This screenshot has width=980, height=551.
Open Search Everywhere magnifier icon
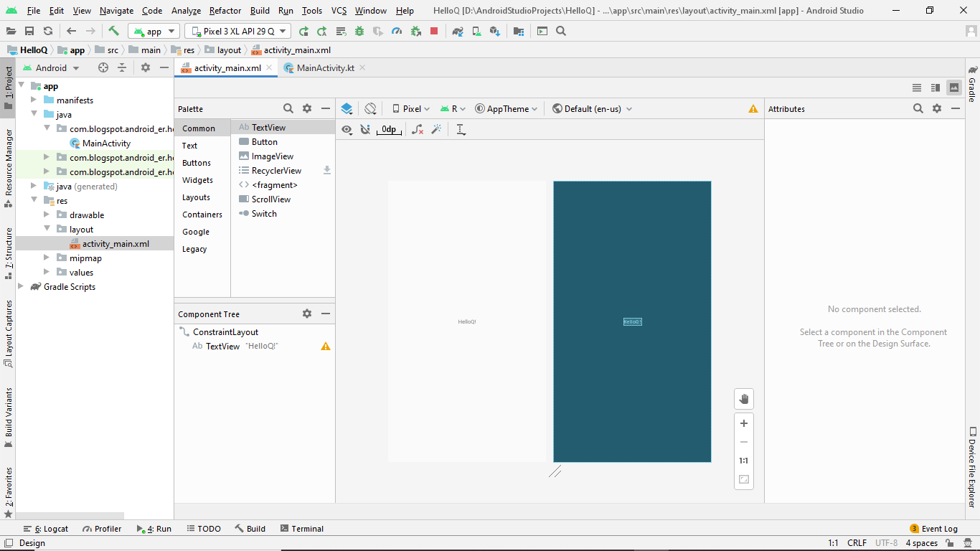point(560,31)
